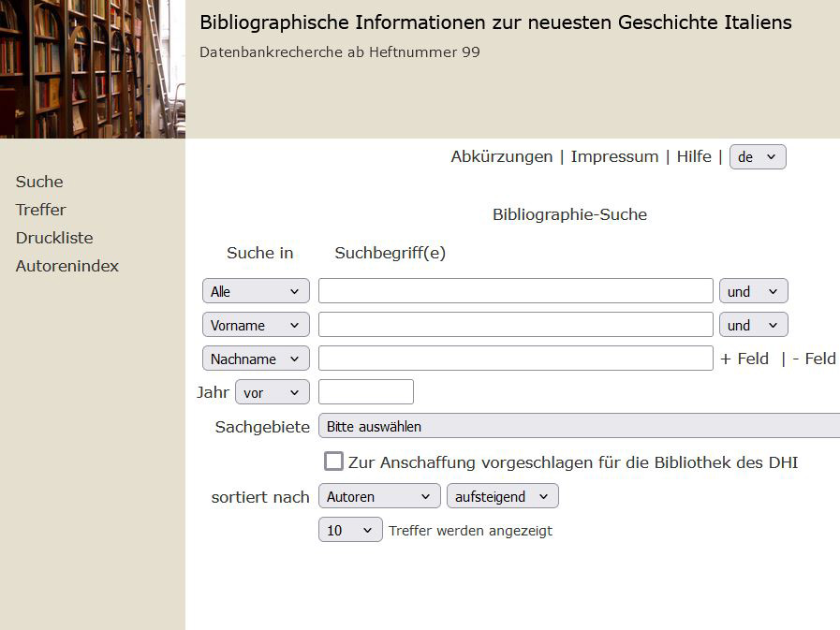
Task: Click the 'Abkürzungen' link
Action: click(501, 156)
